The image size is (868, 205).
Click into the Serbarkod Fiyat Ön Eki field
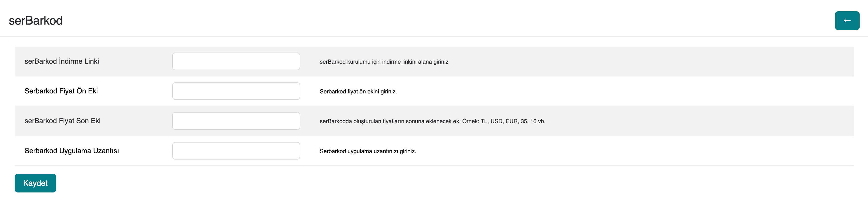click(236, 91)
